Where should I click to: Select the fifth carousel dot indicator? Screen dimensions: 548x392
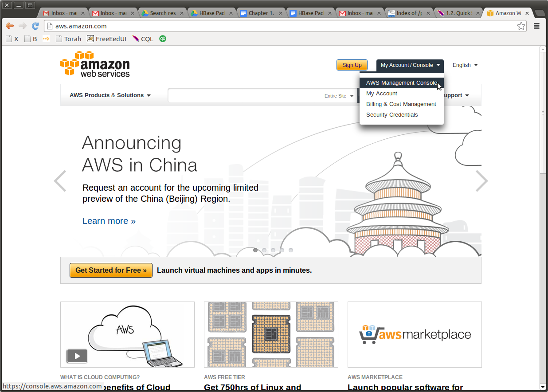291,250
